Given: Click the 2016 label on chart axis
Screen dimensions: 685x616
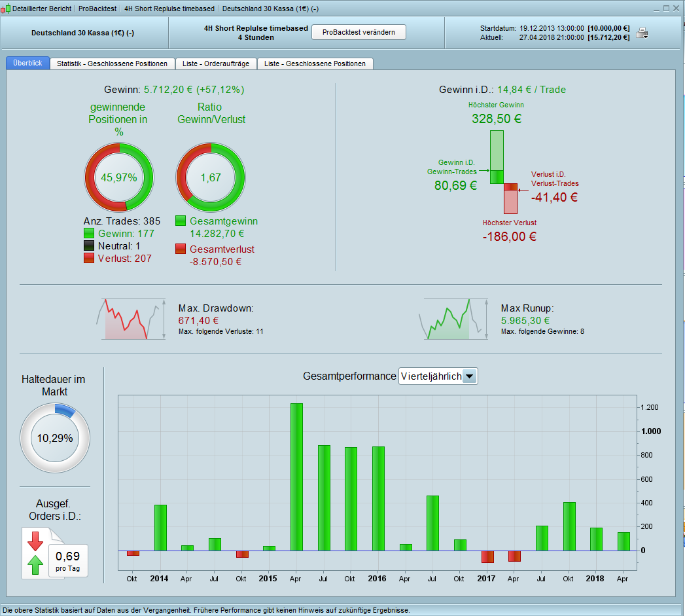Looking at the screenshot, I should [377, 579].
